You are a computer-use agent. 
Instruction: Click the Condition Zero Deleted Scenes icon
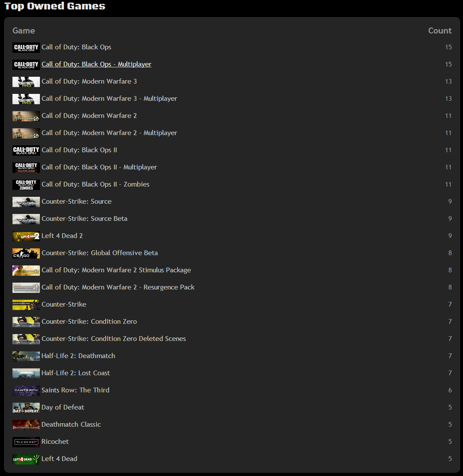[x=26, y=339]
